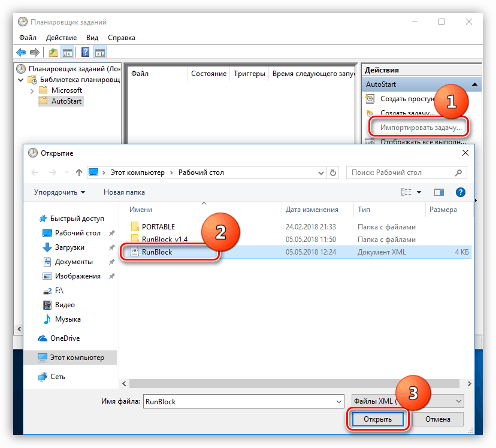Select the PORTABLE folder
The width and height of the screenshot is (496, 448).
[x=158, y=226]
